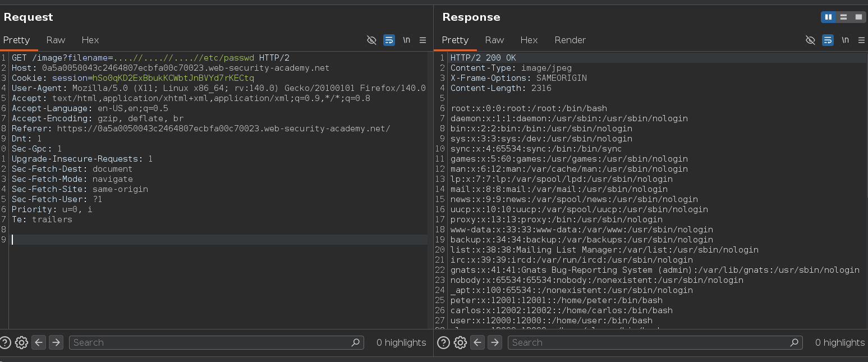This screenshot has height=362, width=868.
Task: Click the Te: trailers header
Action: (x=42, y=219)
